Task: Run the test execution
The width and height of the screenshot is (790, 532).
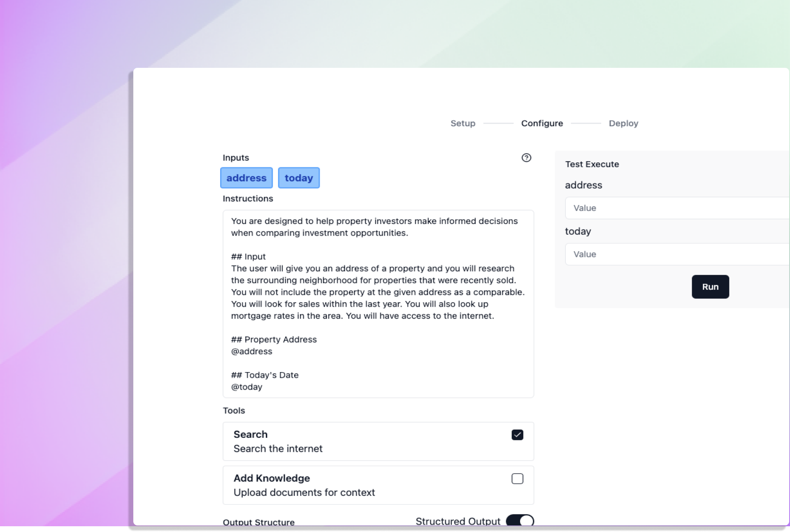Action: (x=710, y=287)
